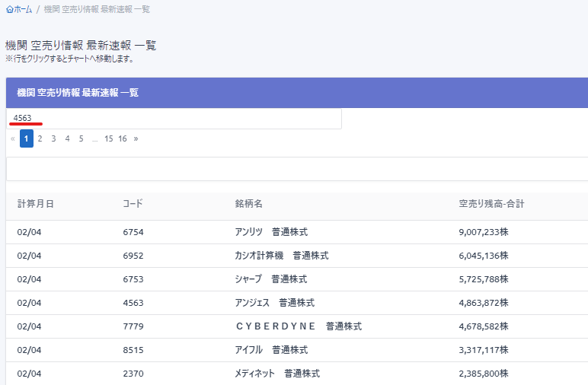Viewport: 588px width, 385px height.
Task: Go to next page with » arrow
Action: click(x=136, y=138)
